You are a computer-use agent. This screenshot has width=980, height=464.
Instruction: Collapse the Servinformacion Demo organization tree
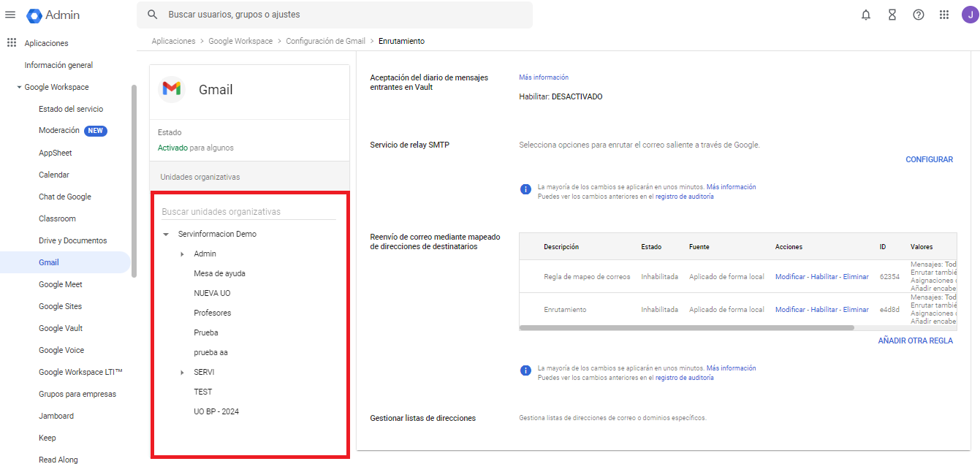click(x=166, y=235)
